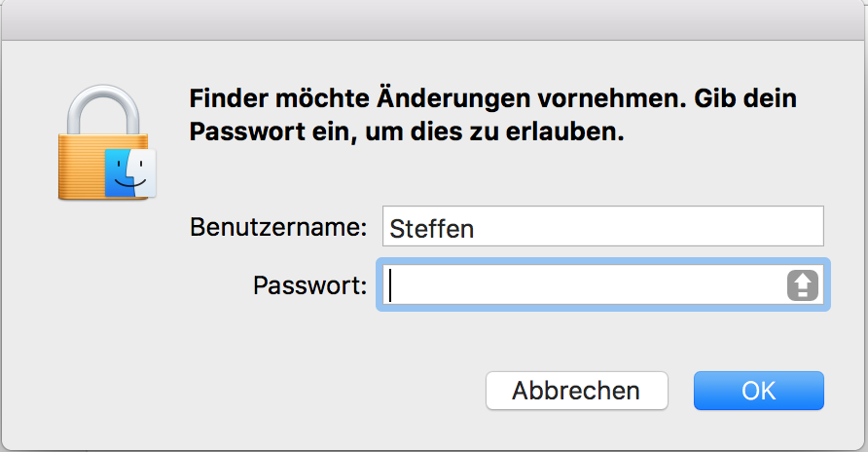Viewport: 868px width, 452px height.
Task: Select the Benutzername field containing Steffen
Action: [603, 226]
